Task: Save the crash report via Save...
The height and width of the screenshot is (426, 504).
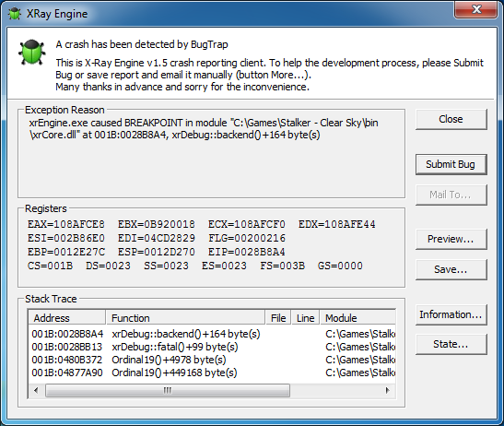Action: pyautogui.click(x=451, y=269)
